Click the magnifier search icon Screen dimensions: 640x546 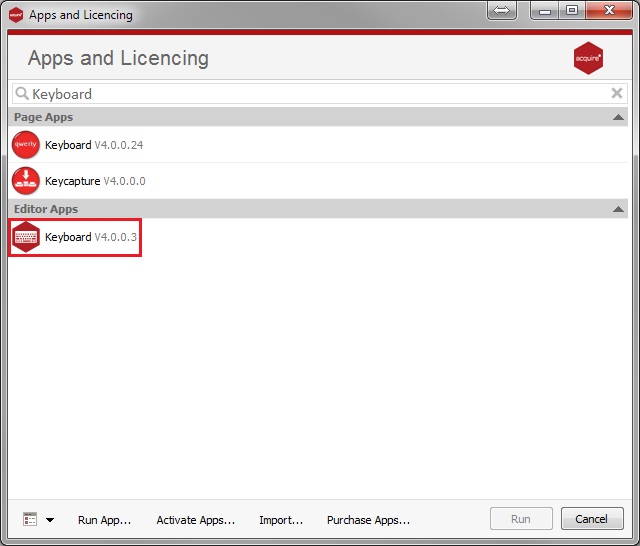(22, 94)
